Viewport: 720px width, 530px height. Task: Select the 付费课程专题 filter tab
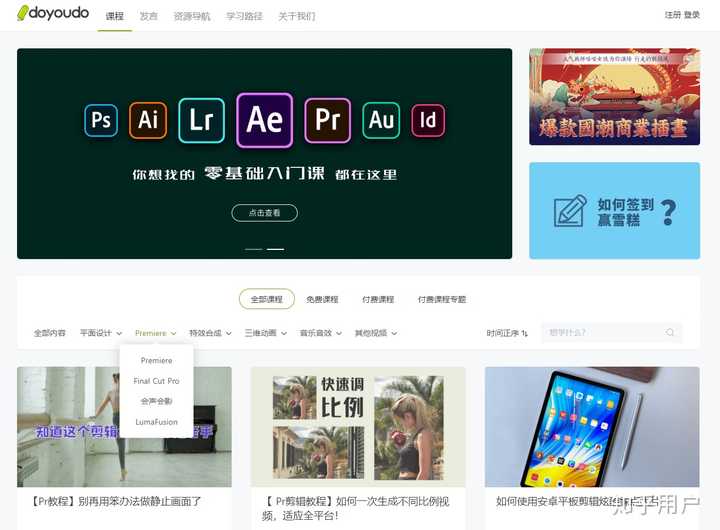click(x=442, y=299)
